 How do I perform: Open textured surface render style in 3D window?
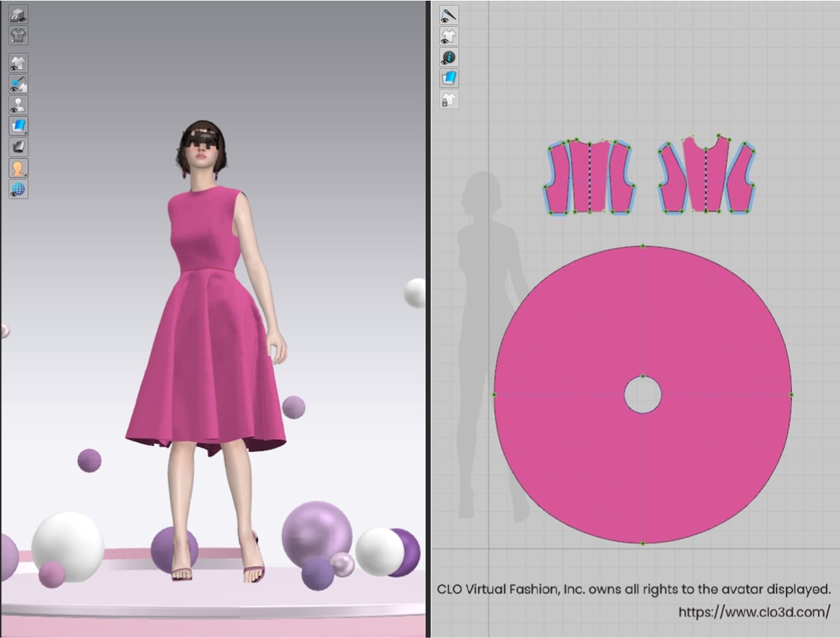[x=18, y=126]
